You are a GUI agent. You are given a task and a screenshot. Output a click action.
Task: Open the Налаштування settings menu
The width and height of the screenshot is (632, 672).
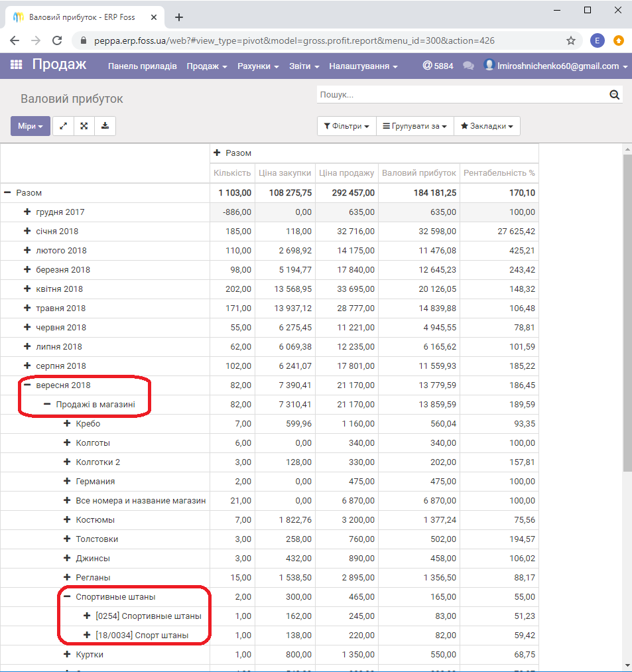[363, 66]
